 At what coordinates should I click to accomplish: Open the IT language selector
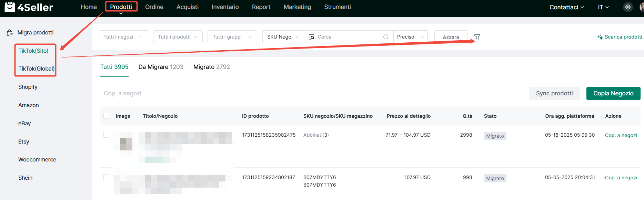[603, 7]
